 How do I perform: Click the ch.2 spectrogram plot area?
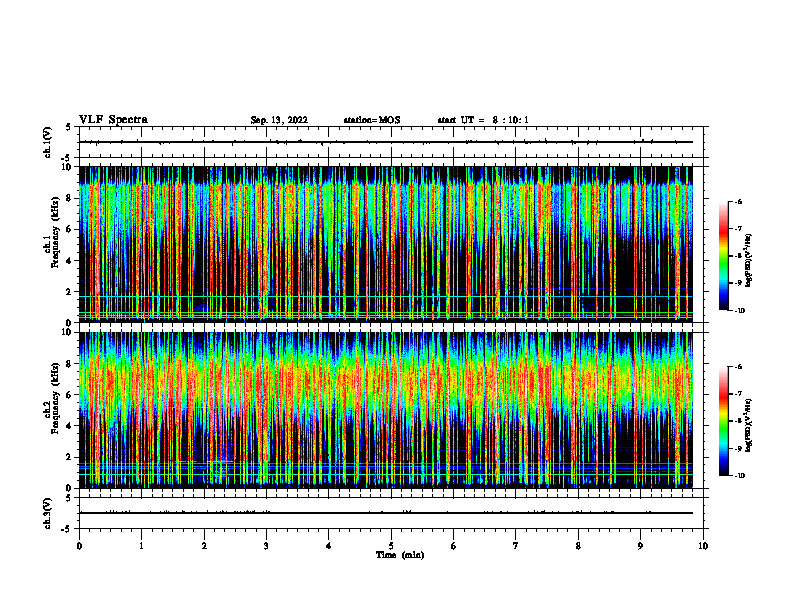pyautogui.click(x=386, y=410)
